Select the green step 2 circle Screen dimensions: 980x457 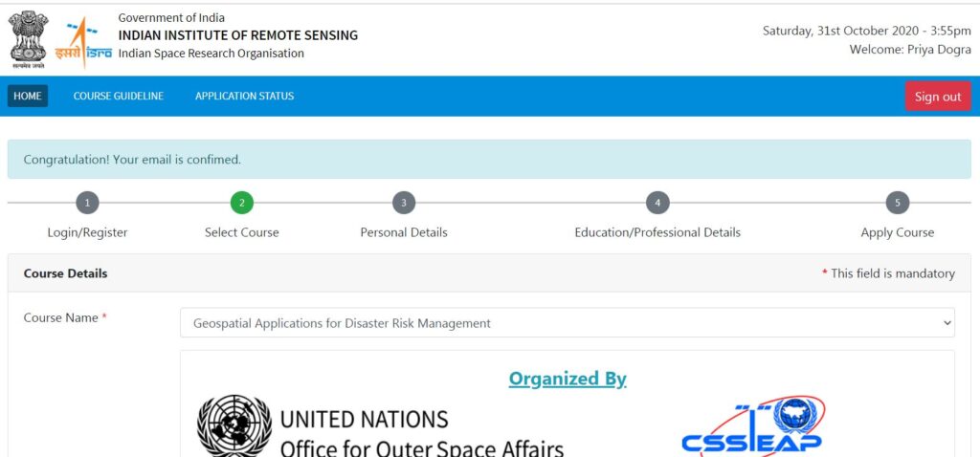(242, 203)
